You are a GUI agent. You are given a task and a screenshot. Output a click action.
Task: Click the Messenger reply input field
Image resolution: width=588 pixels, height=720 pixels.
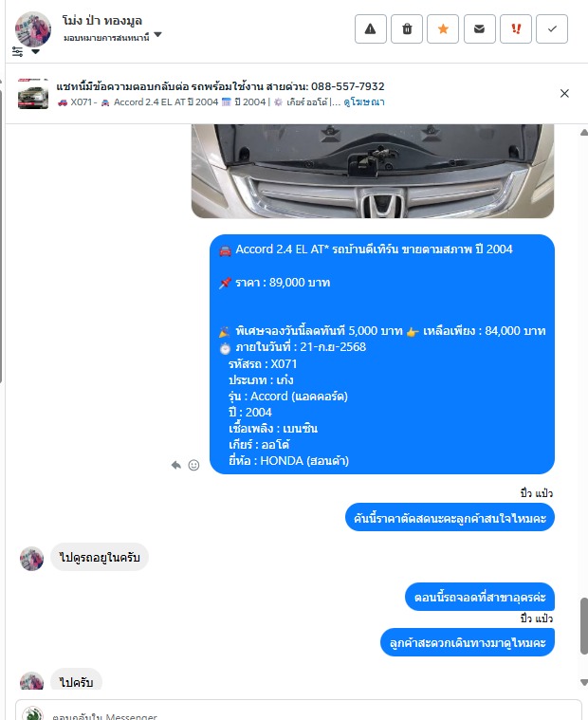[x=299, y=711]
